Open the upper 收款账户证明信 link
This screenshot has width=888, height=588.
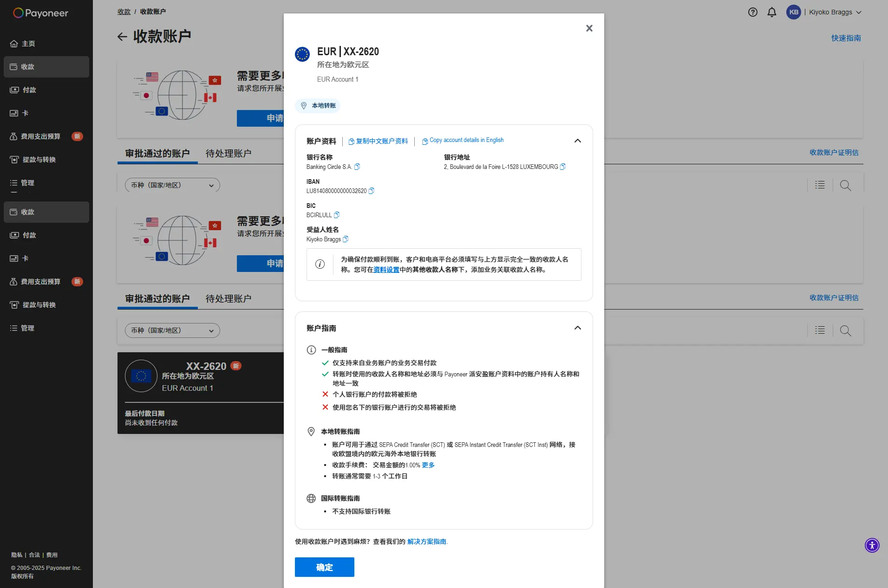(x=834, y=152)
